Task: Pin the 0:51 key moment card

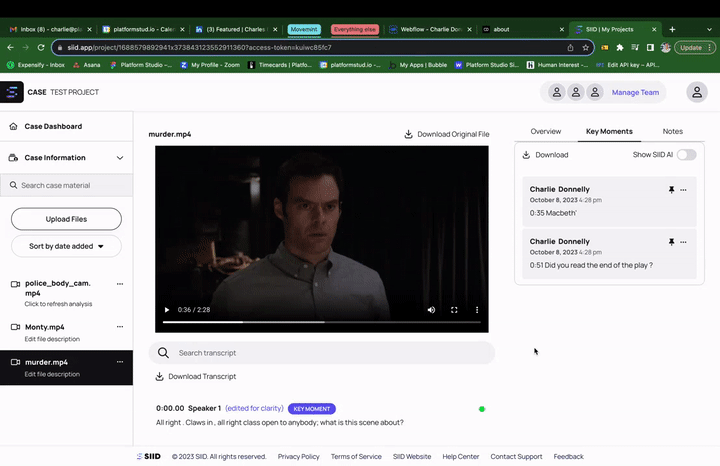Action: click(x=671, y=242)
